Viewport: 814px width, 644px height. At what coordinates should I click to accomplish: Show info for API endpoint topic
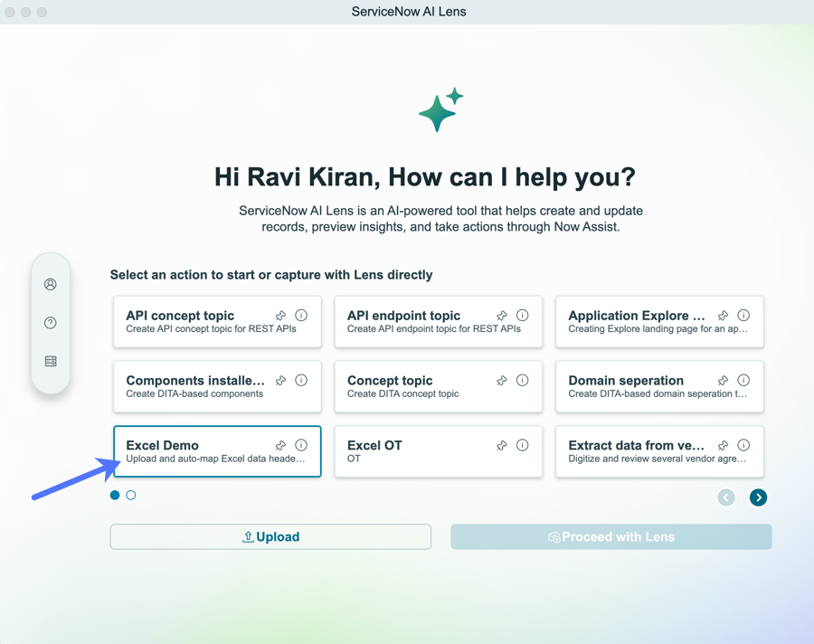click(522, 316)
